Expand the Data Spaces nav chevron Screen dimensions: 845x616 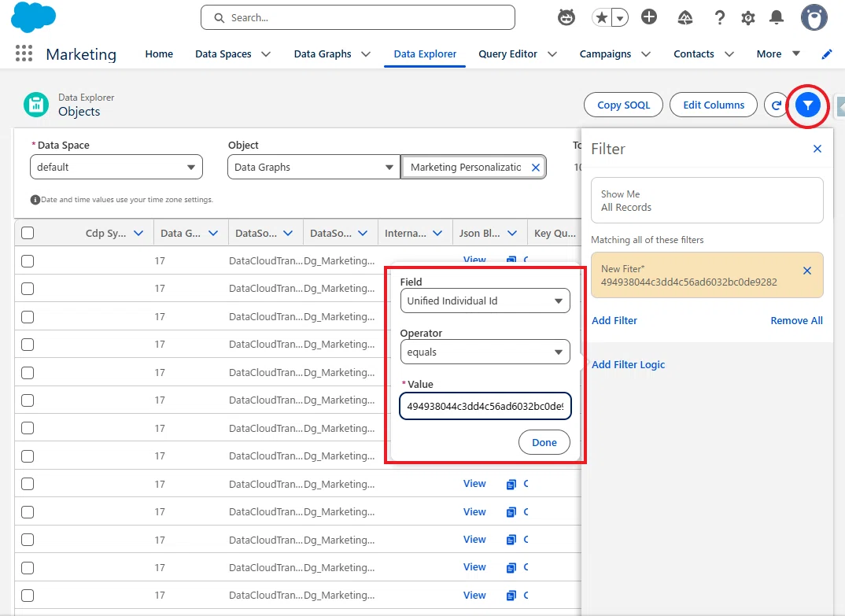click(x=266, y=54)
